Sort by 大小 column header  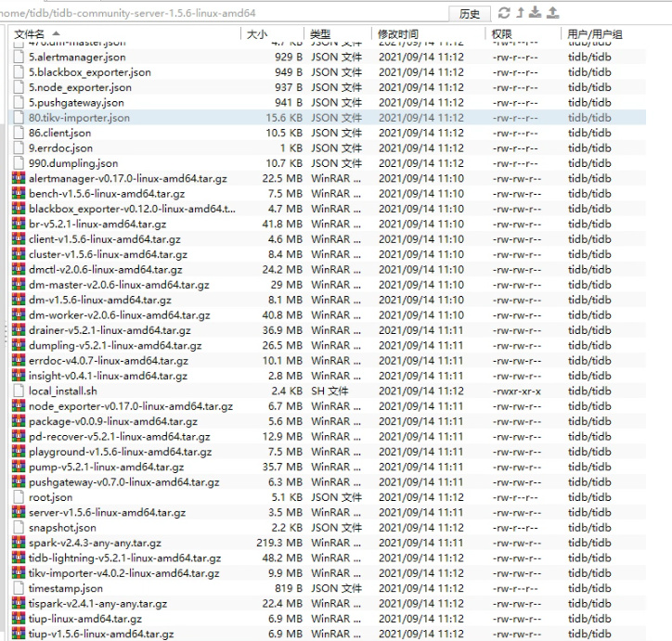click(273, 33)
